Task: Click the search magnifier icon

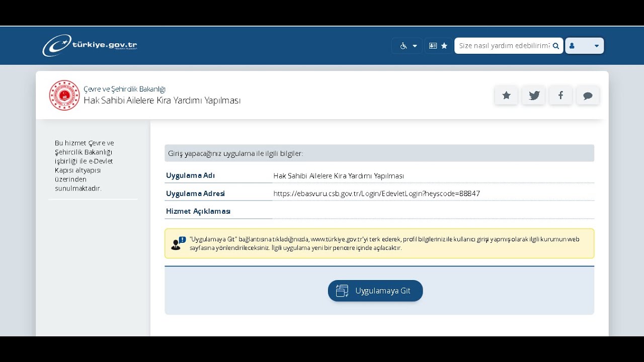Action: [x=556, y=46]
